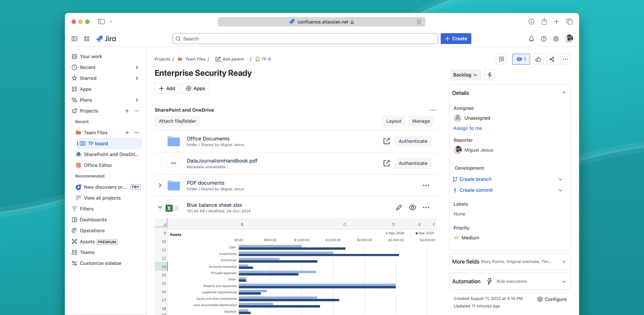
Task: Collapse the Blue balance sheet preview
Action: pyautogui.click(x=160, y=208)
